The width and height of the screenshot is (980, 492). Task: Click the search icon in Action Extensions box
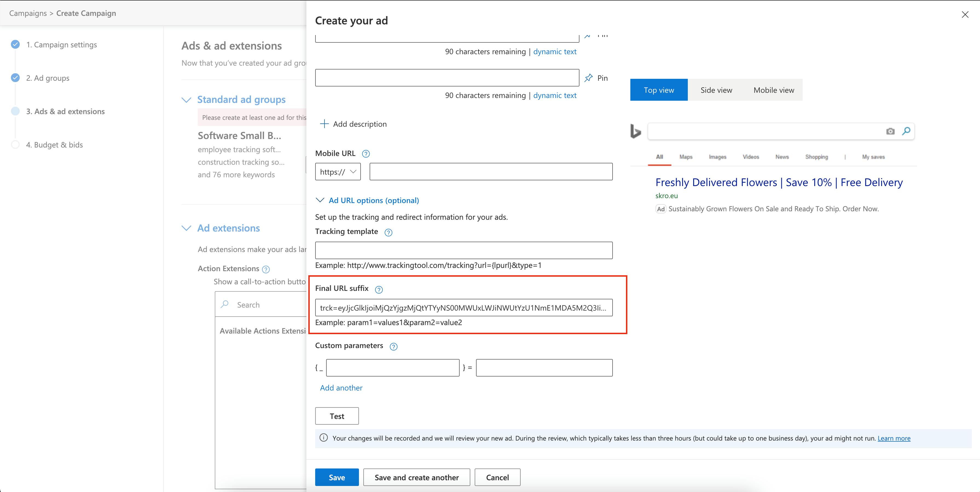pos(225,304)
